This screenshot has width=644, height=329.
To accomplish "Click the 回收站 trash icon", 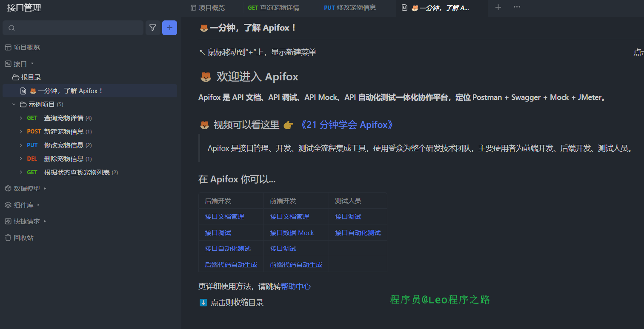I will [x=8, y=238].
